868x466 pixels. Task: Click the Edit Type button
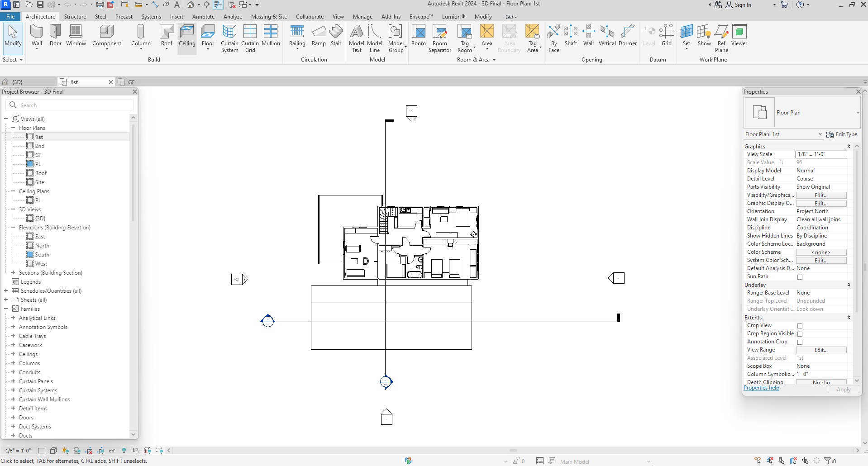coord(842,134)
